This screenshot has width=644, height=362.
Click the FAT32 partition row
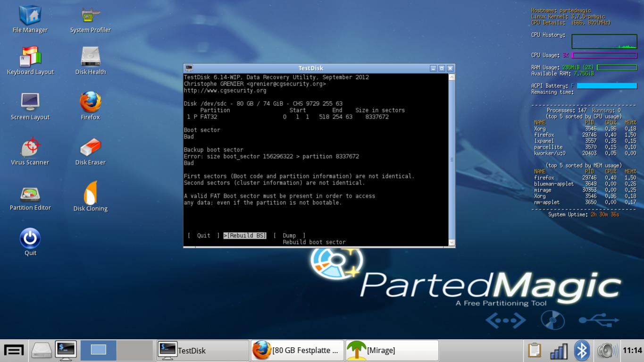pos(288,117)
